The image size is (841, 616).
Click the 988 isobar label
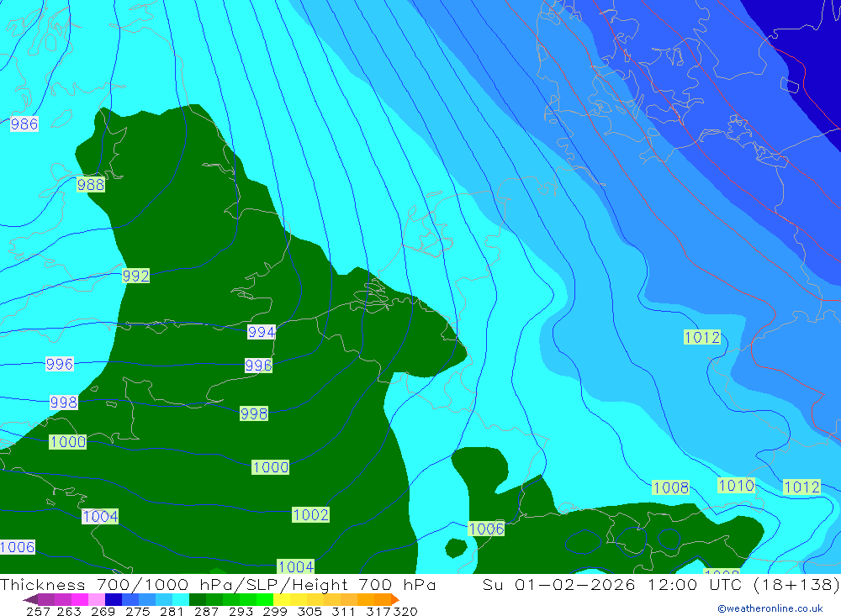point(91,185)
